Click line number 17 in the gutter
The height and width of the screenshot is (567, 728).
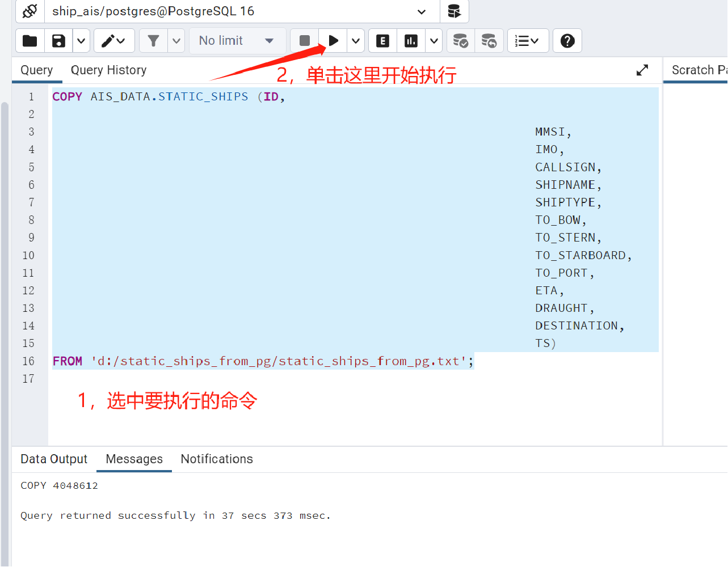(28, 379)
